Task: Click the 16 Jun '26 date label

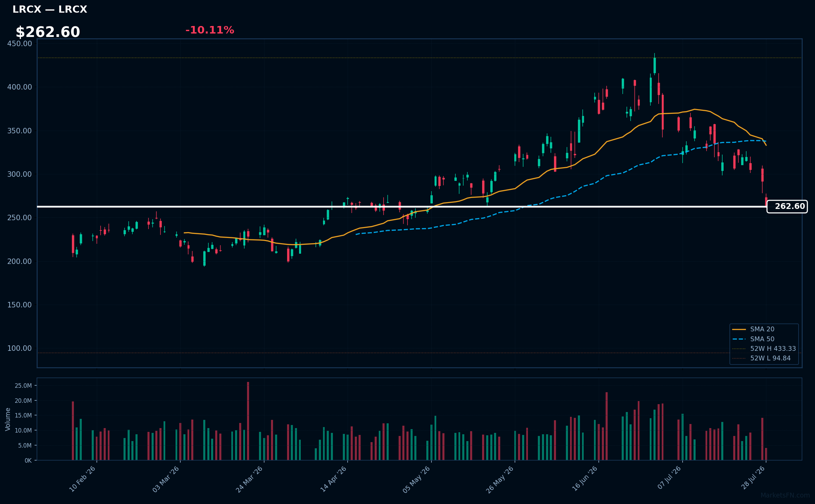Action: (x=585, y=479)
